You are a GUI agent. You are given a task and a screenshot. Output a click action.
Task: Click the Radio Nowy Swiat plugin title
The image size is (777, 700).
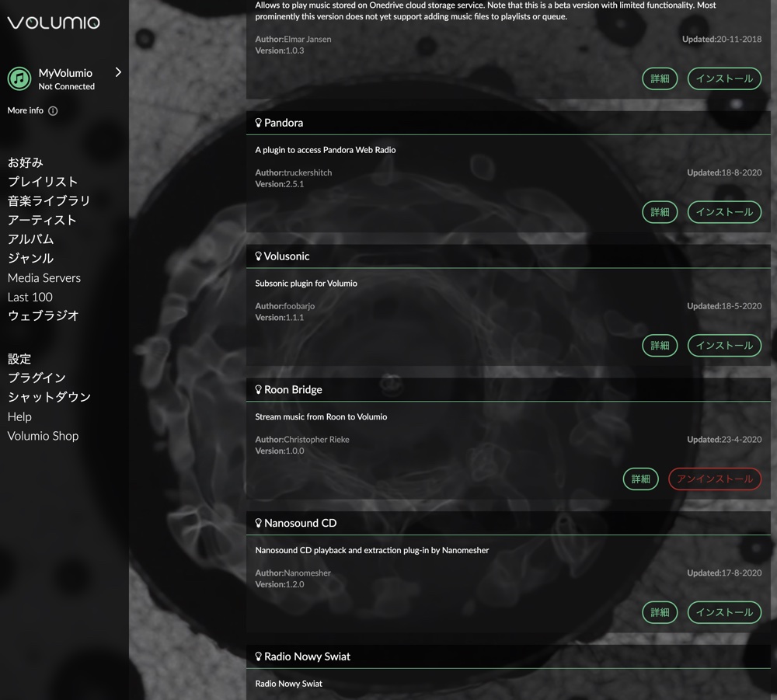click(307, 656)
